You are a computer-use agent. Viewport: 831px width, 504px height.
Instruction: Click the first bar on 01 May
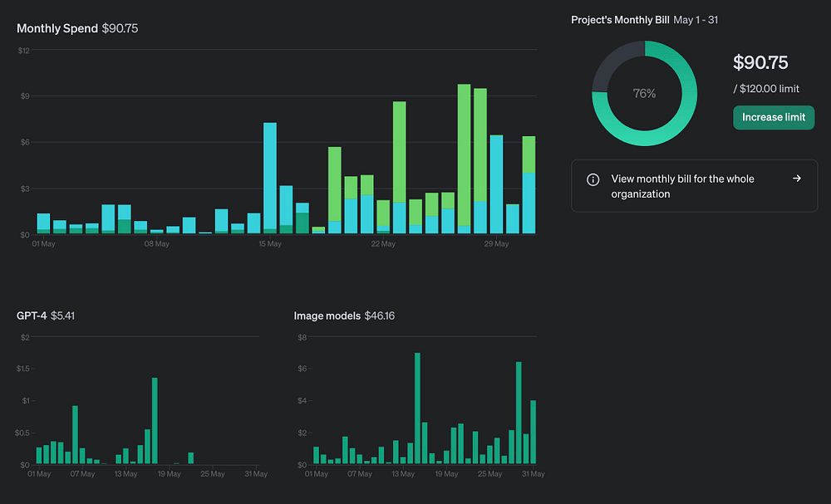click(x=43, y=223)
